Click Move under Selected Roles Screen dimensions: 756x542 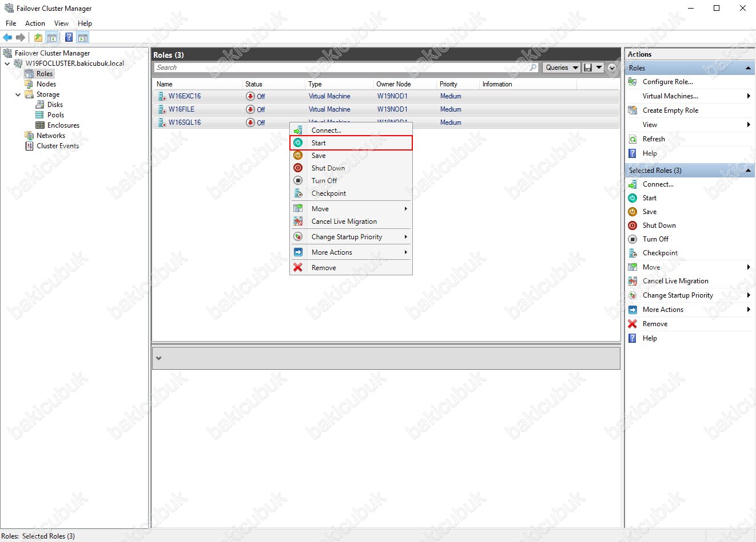click(x=651, y=267)
